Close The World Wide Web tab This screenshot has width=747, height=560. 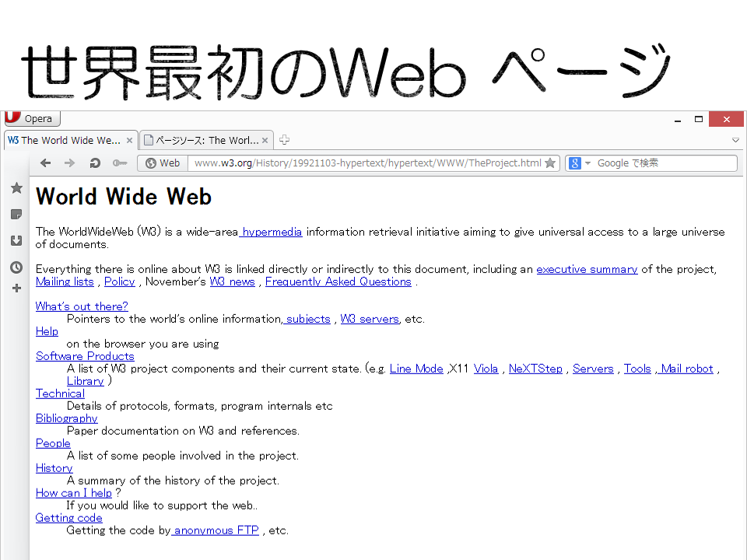(x=129, y=141)
